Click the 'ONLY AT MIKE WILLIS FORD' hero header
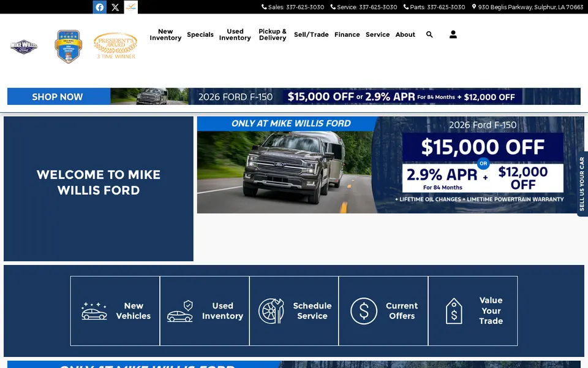Screen dimensions: 588x368 pyautogui.click(x=291, y=123)
